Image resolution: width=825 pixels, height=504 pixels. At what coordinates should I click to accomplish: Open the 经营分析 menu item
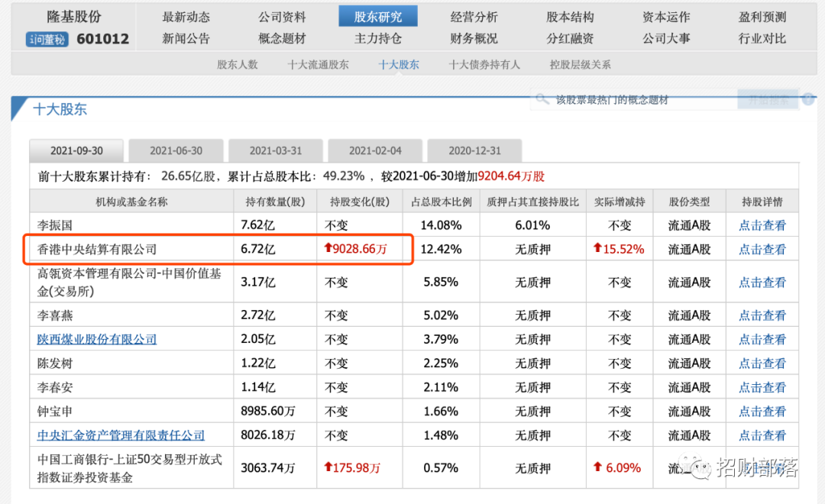[475, 15]
